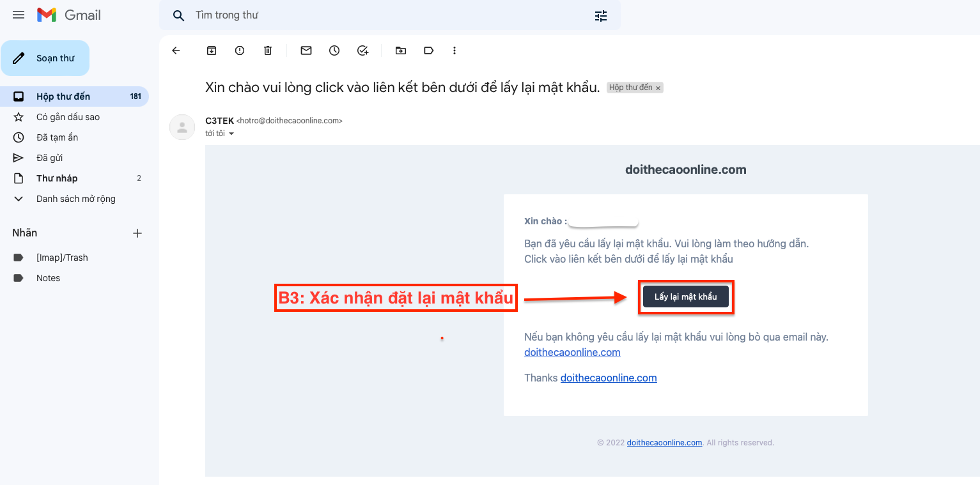
Task: Click the 'doithecaoonline.com' email header title
Action: click(x=685, y=169)
